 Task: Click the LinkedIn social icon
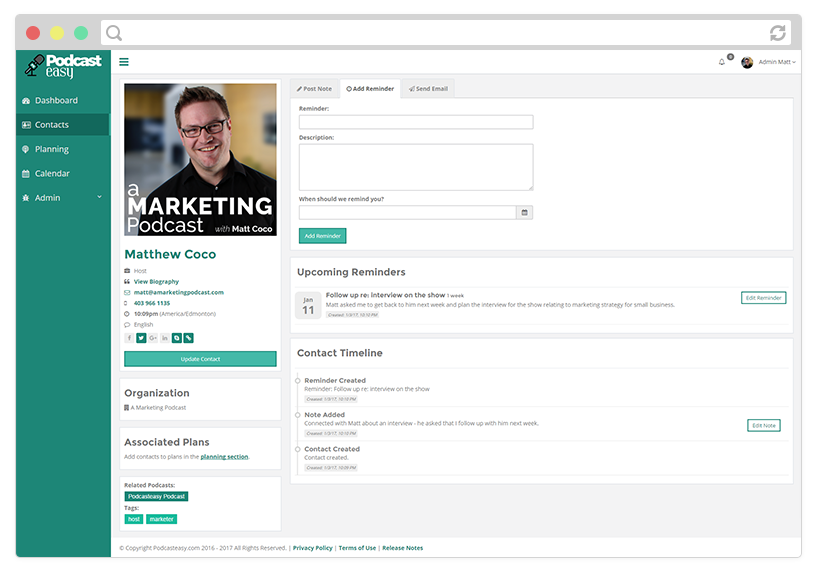click(x=165, y=338)
